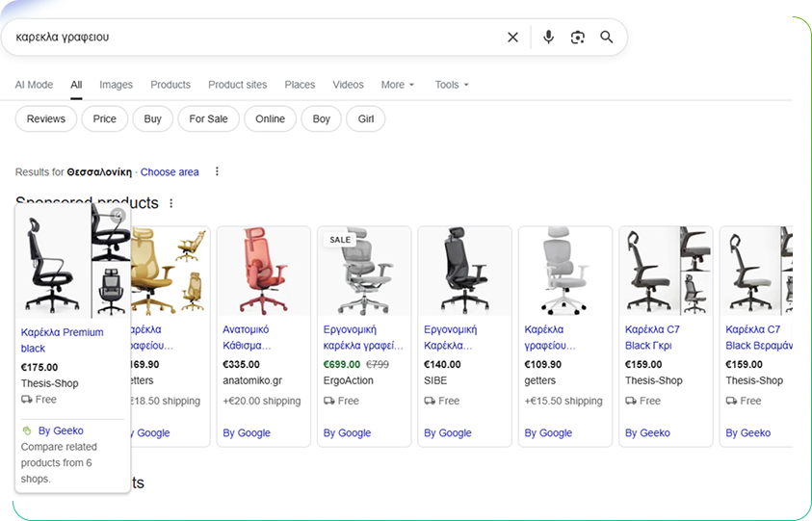
Task: Click the ErgoAction seller name
Action: (x=348, y=380)
